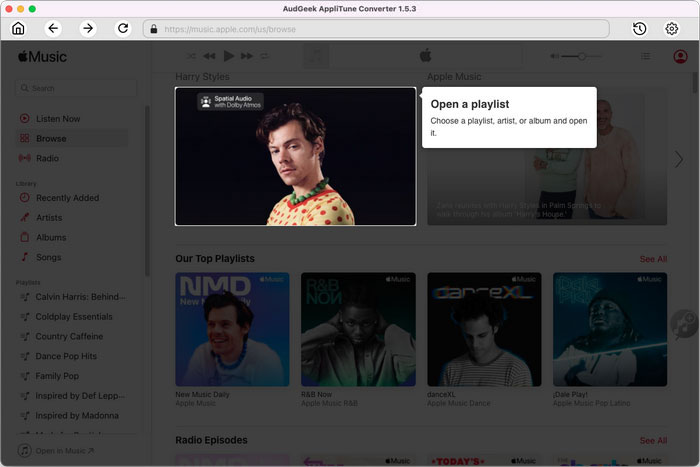Skip to the previous track
Screen dimensions: 700x467
209,56
